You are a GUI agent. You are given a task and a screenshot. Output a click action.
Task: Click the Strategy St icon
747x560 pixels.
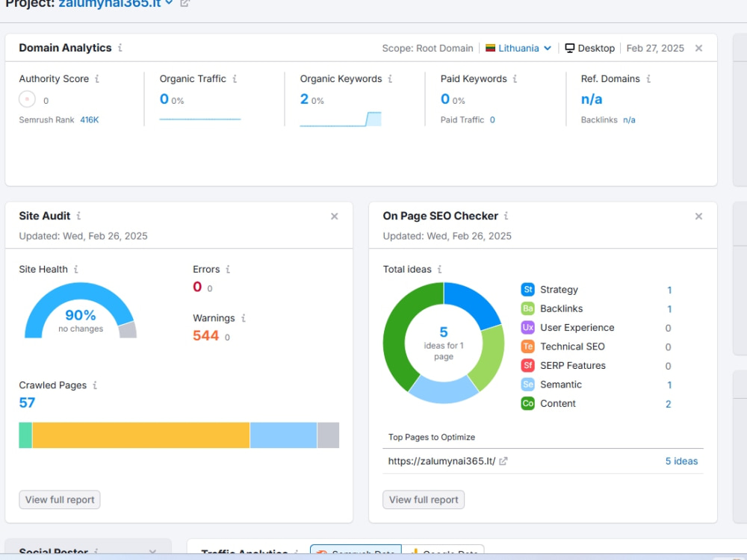point(528,290)
